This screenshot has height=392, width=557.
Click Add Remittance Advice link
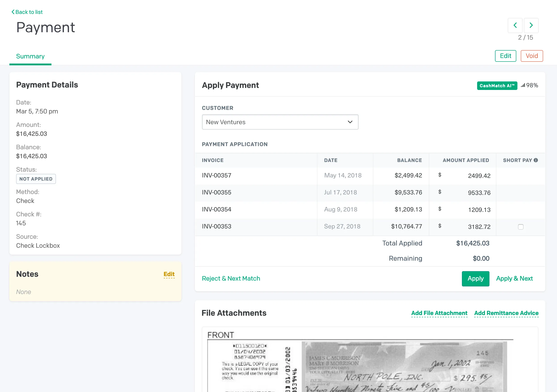[506, 313]
